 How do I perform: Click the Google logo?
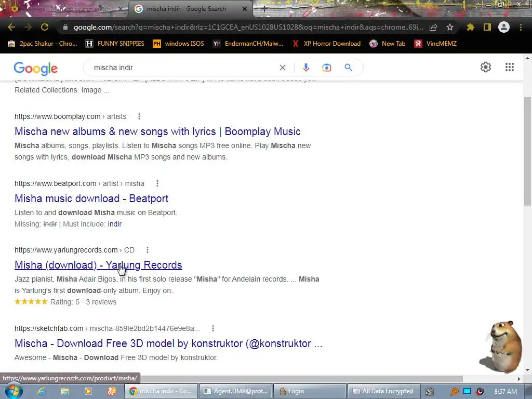point(36,68)
